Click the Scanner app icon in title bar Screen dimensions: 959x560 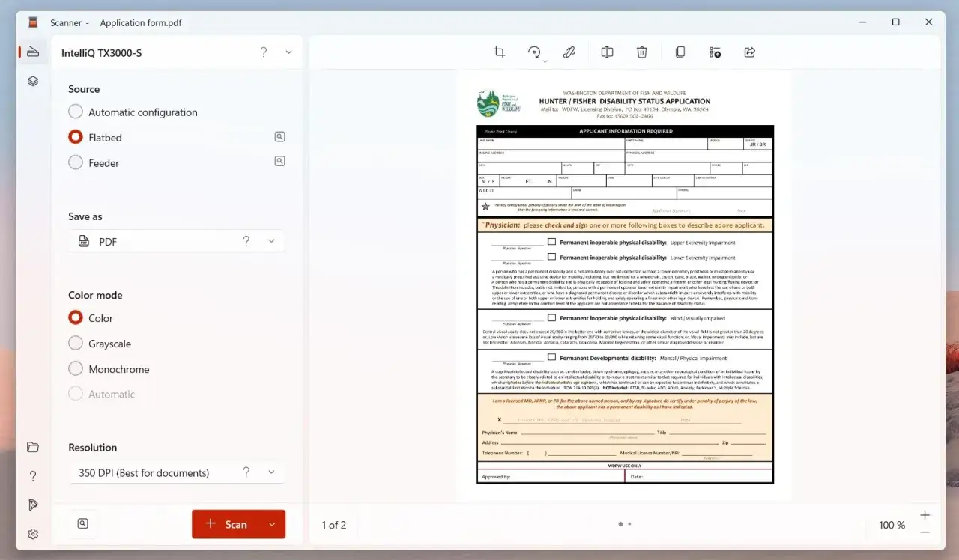(34, 22)
